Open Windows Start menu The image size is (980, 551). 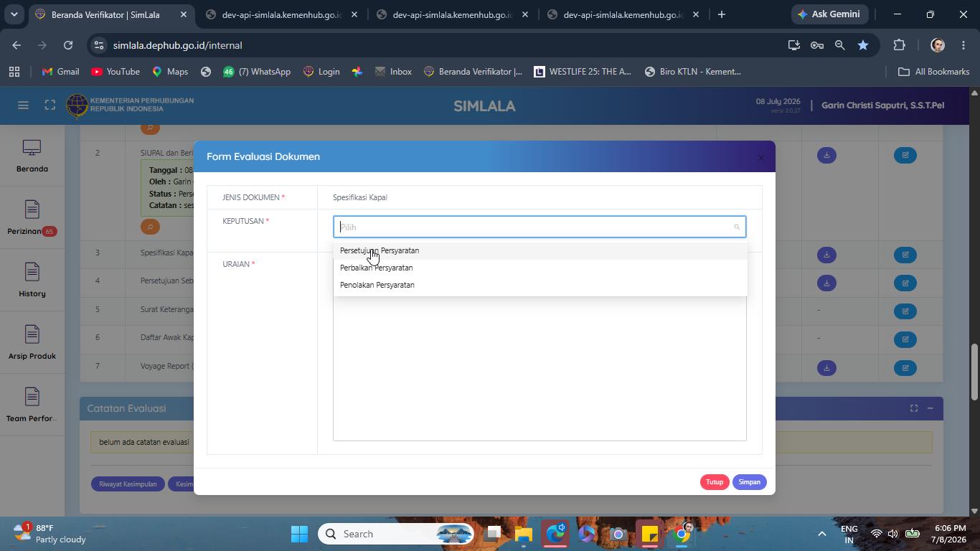tap(300, 534)
